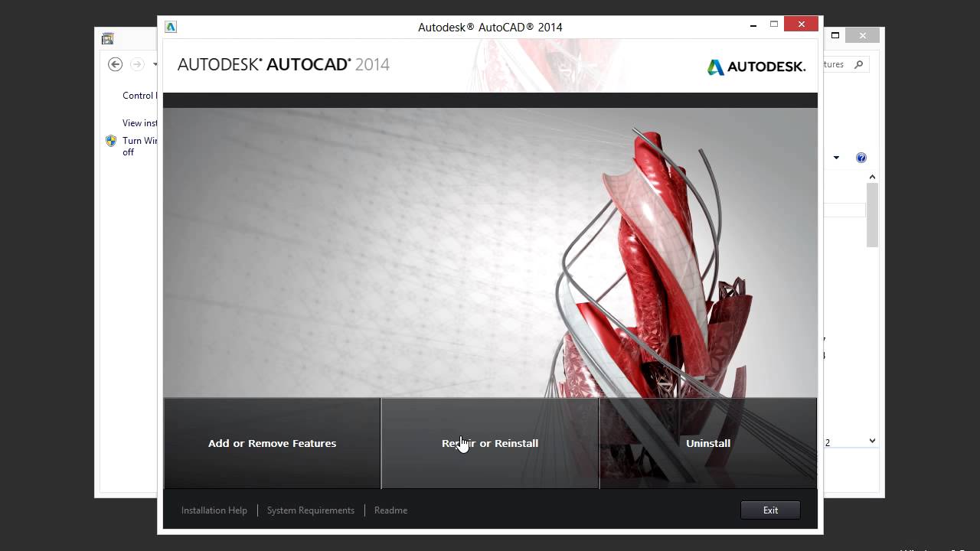Close the AutoCAD 2014 installer window
Viewport: 980px width, 551px height.
click(802, 24)
